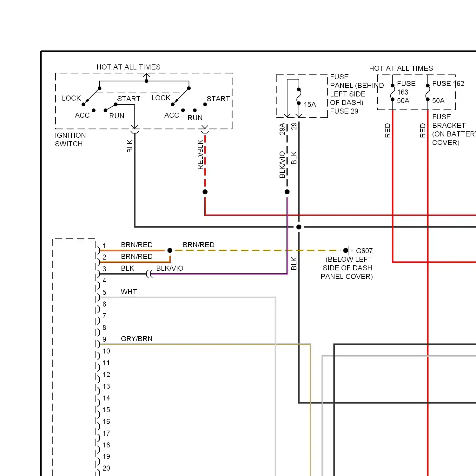The width and height of the screenshot is (476, 476).
Task: Click the G607 ground symbol
Action: (x=348, y=250)
